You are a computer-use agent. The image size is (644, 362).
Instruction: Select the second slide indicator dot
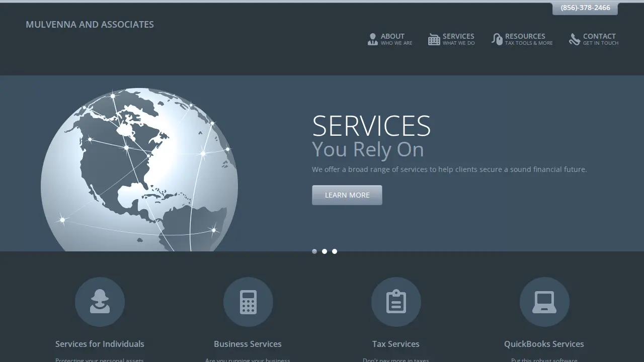point(325,251)
